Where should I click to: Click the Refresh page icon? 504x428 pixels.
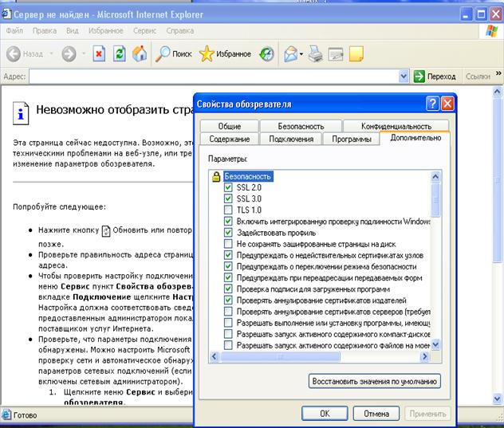120,53
